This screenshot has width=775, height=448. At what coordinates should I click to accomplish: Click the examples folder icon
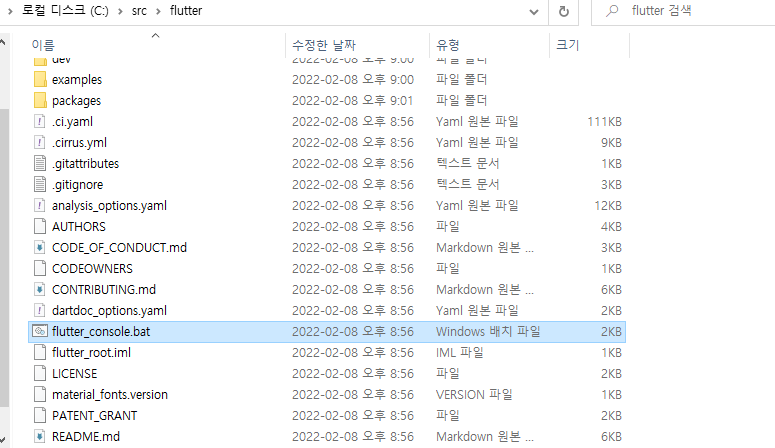click(x=40, y=79)
